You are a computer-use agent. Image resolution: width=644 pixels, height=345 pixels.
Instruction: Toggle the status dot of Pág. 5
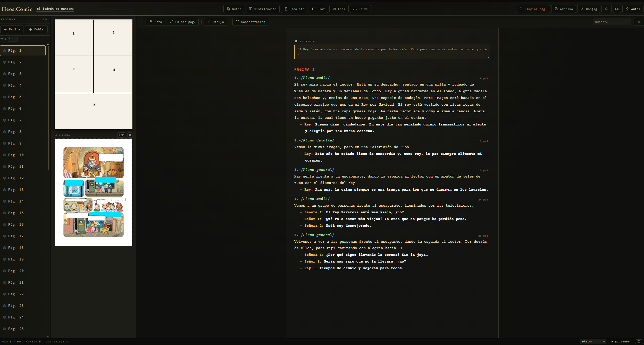[4, 97]
